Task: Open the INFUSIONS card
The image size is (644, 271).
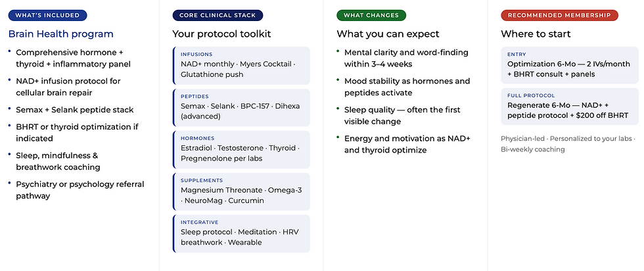Action: pyautogui.click(x=242, y=66)
